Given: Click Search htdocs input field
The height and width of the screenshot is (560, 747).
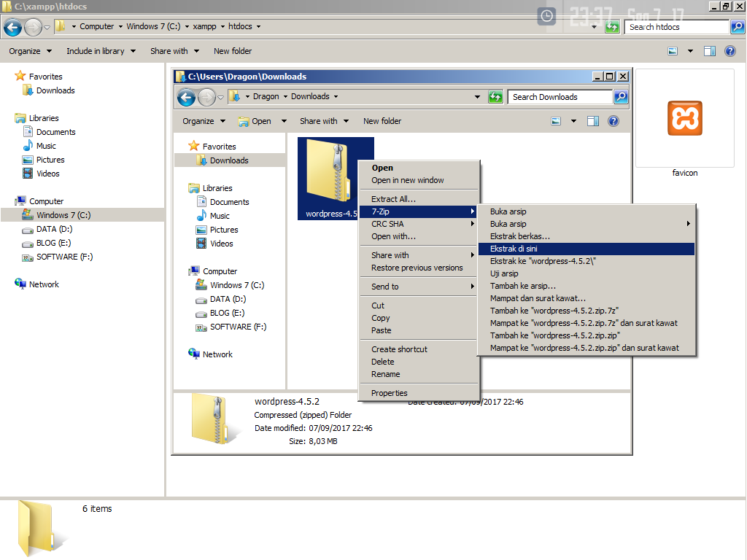Looking at the screenshot, I should point(676,27).
